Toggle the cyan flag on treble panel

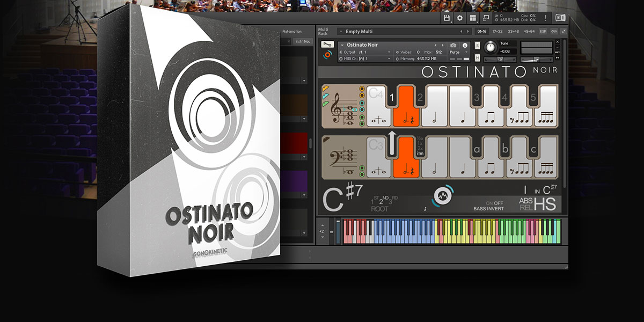[x=325, y=96]
